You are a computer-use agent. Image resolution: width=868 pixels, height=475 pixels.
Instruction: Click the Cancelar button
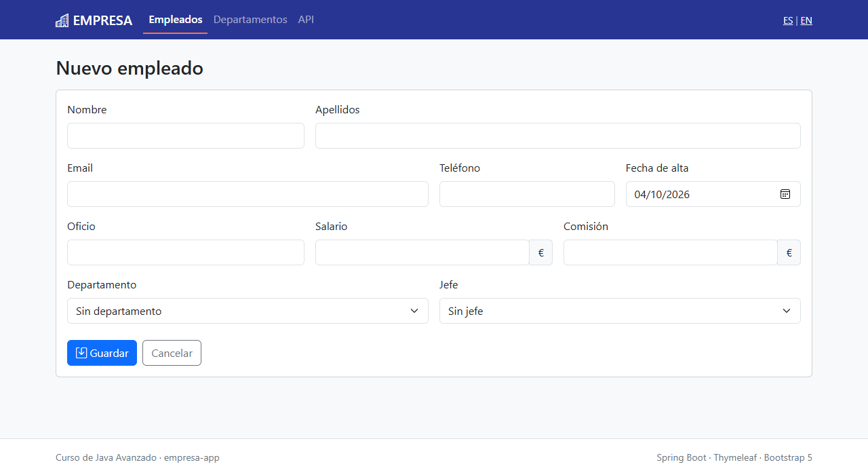(172, 353)
